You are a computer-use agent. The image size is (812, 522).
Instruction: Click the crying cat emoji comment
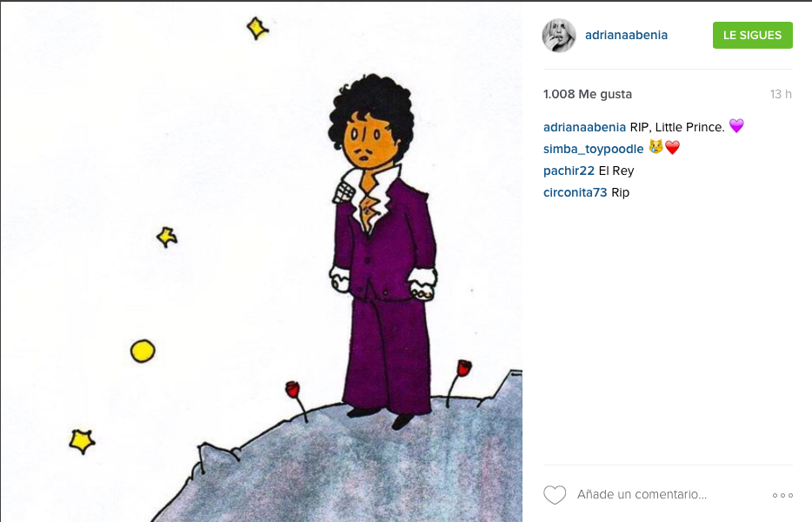tap(656, 147)
